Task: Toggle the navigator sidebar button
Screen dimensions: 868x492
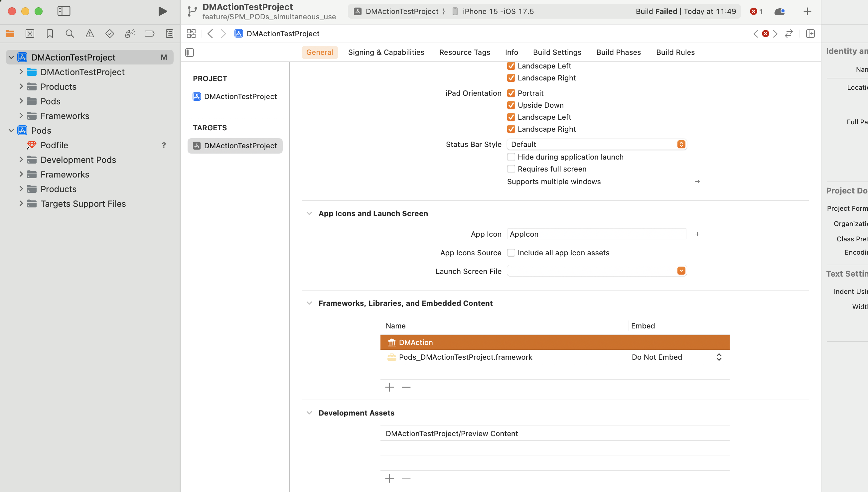Action: tap(64, 12)
